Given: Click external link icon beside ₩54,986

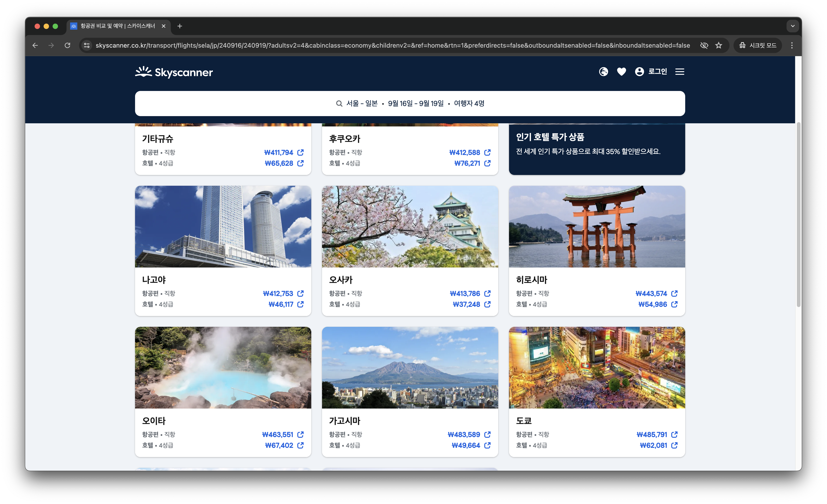Looking at the screenshot, I should pyautogui.click(x=674, y=304).
